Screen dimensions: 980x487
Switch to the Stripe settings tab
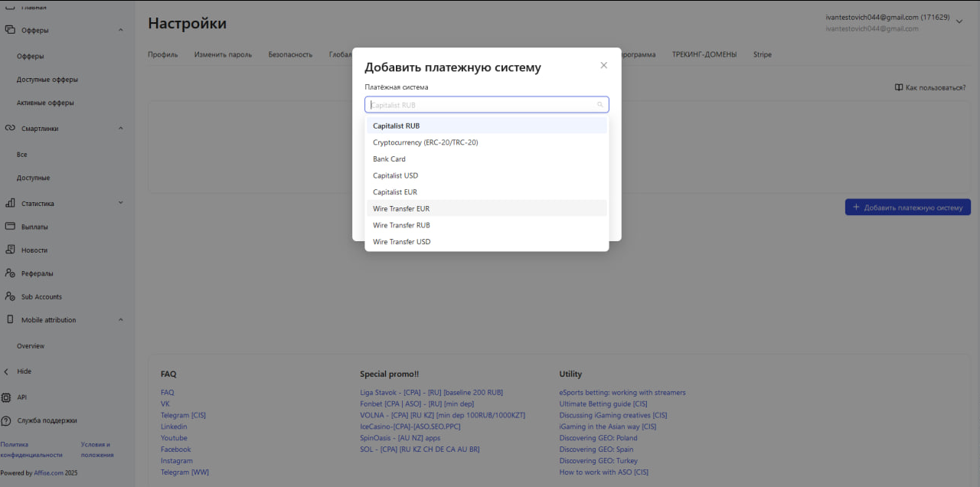click(762, 54)
